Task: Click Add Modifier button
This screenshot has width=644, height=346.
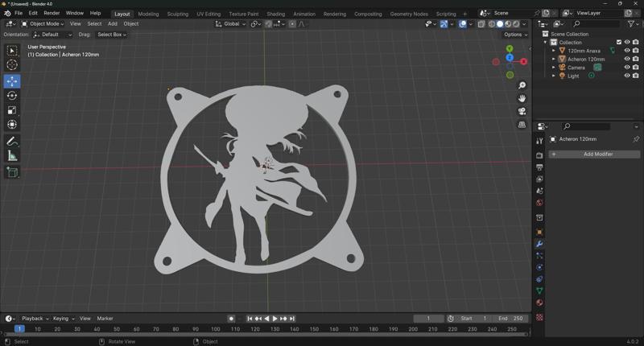Action: (x=594, y=154)
